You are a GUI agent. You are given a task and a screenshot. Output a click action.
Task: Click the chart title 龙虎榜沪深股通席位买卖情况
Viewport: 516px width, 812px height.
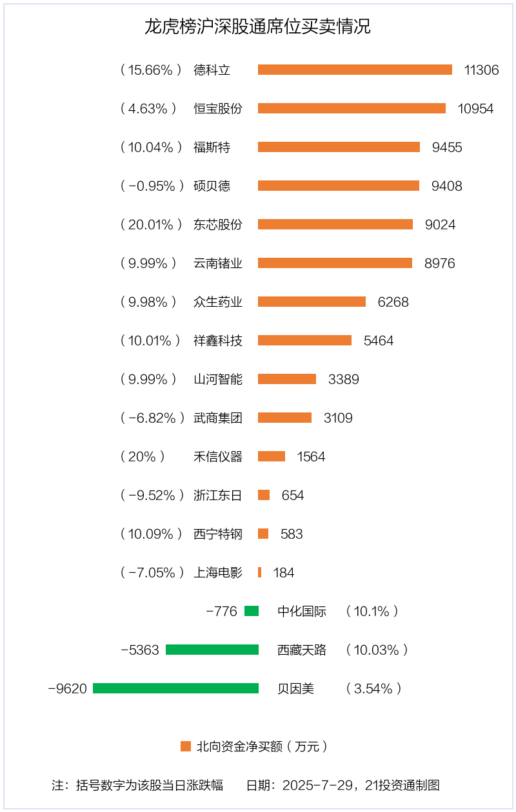[257, 27]
